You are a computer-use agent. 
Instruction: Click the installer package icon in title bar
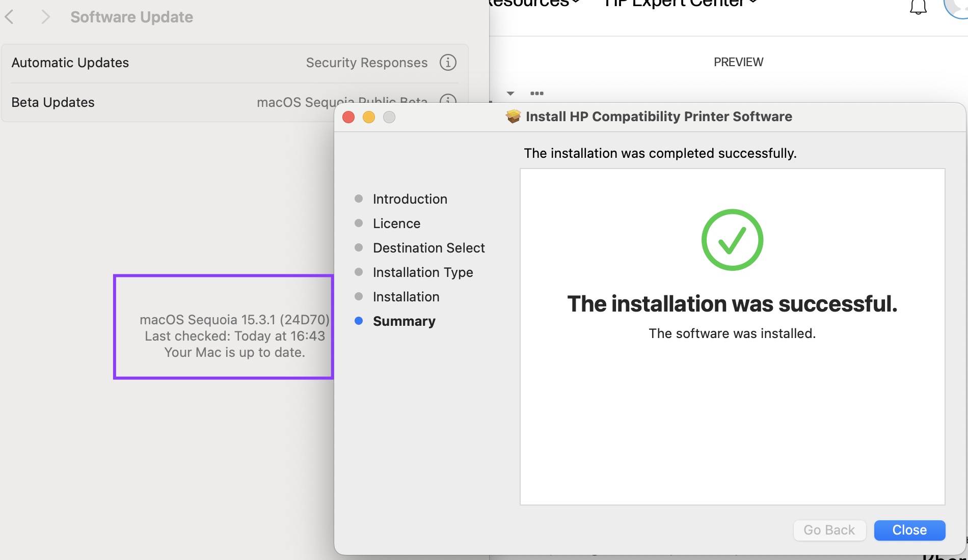pyautogui.click(x=513, y=117)
